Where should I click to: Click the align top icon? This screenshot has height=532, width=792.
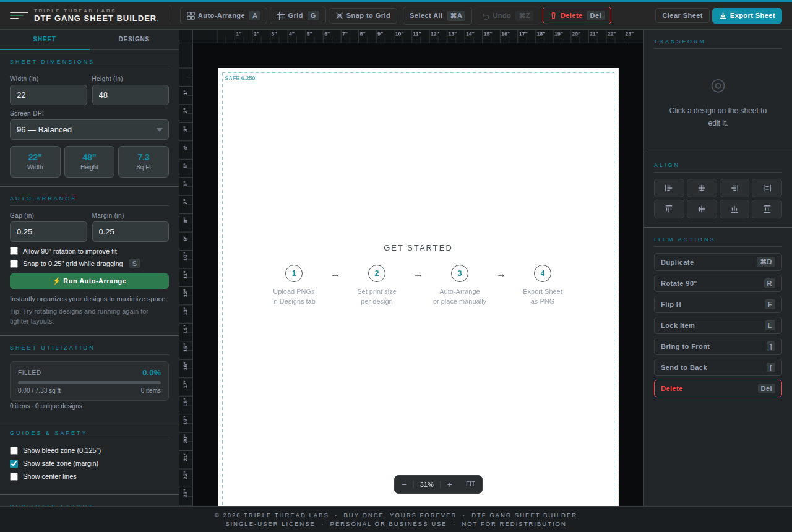[x=669, y=209]
